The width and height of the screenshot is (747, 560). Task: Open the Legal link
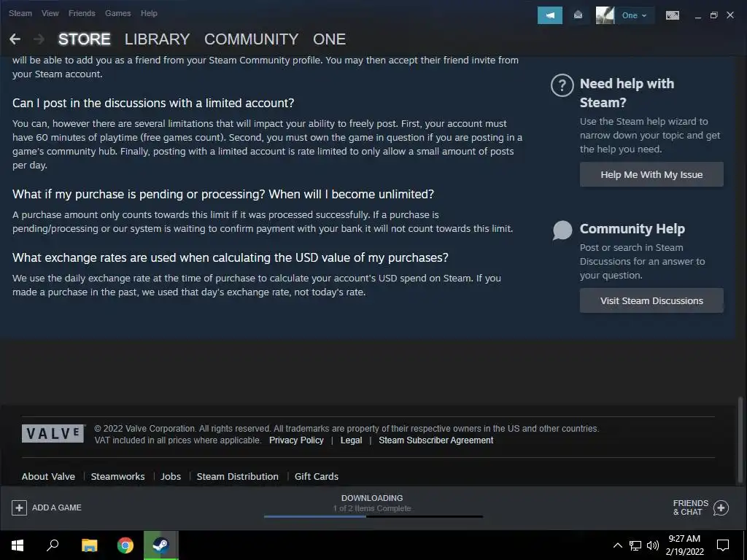[x=351, y=440]
